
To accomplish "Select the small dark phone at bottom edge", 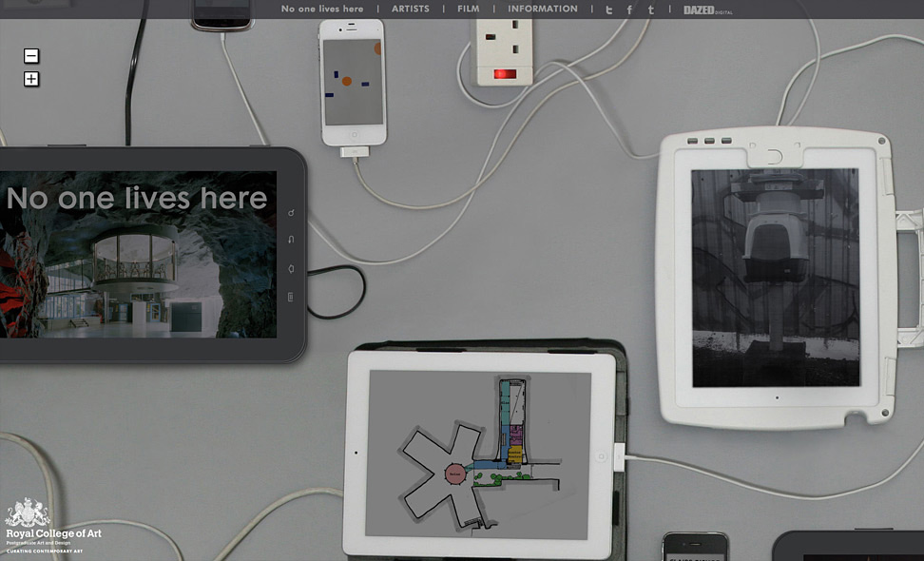I will click(x=695, y=547).
